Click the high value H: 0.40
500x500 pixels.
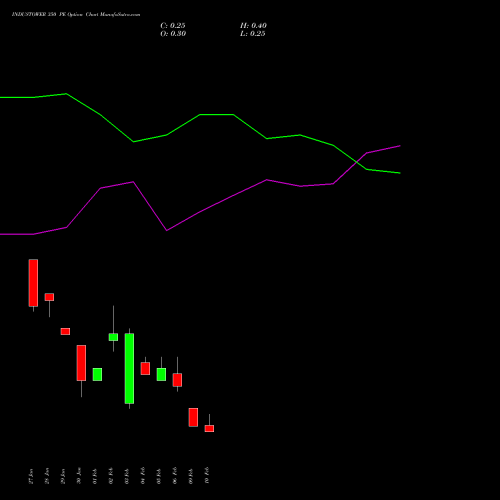(253, 26)
